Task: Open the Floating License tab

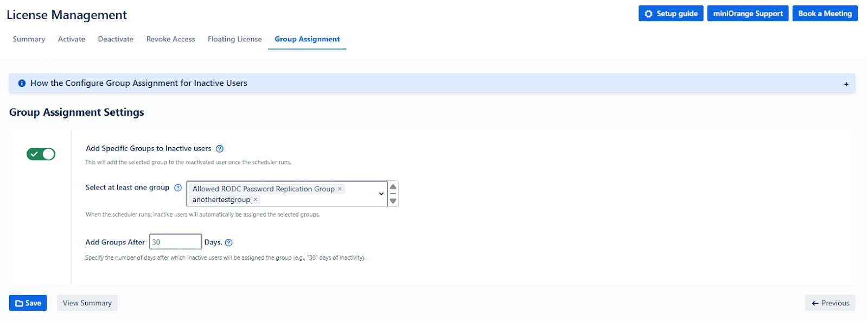Action: (234, 39)
